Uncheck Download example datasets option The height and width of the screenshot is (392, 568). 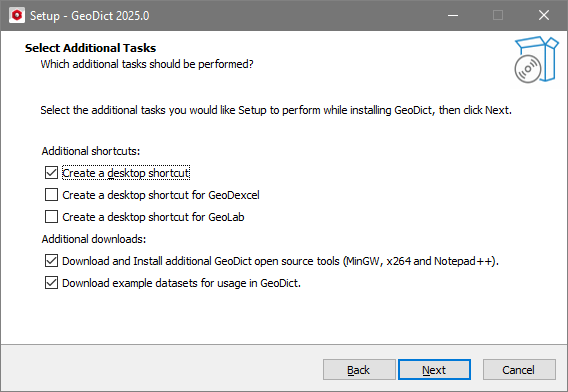point(51,283)
